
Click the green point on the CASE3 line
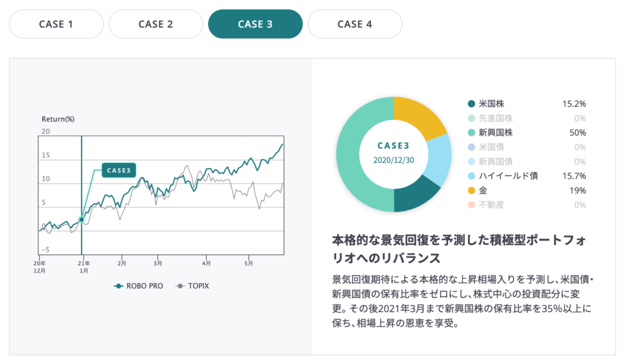(81, 220)
